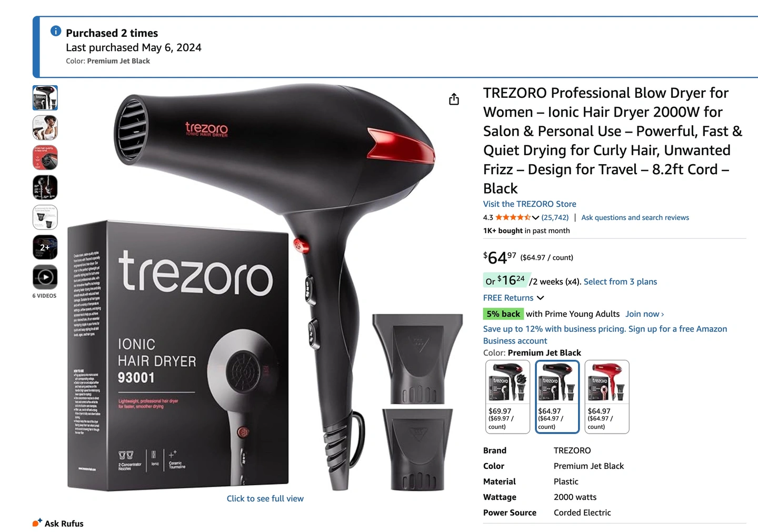This screenshot has width=758, height=532.
Task: Click Ask questions and search reviews
Action: tap(635, 217)
